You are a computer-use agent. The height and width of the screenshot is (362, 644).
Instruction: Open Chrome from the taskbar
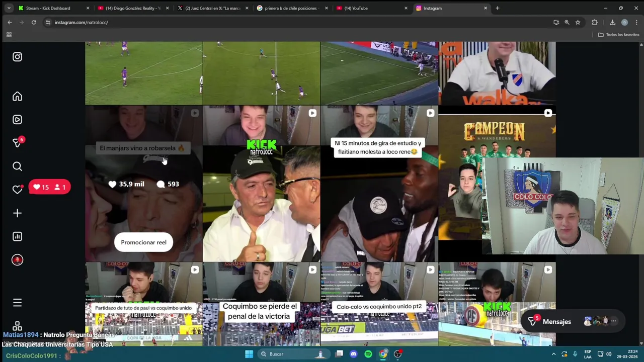click(x=383, y=354)
